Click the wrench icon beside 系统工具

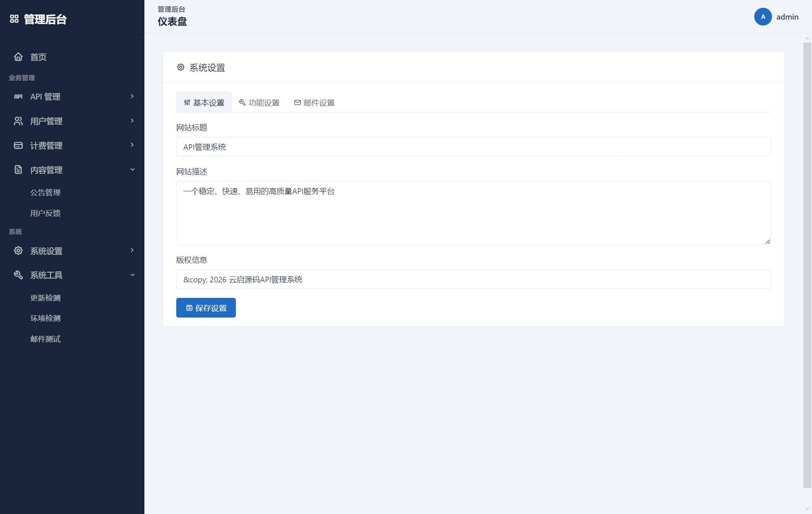point(18,275)
